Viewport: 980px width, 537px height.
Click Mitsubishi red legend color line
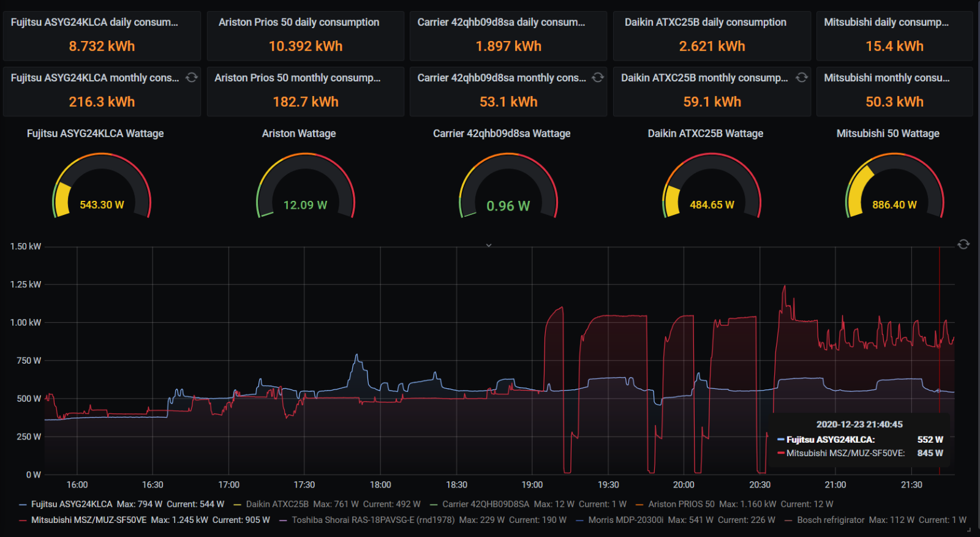(x=23, y=520)
